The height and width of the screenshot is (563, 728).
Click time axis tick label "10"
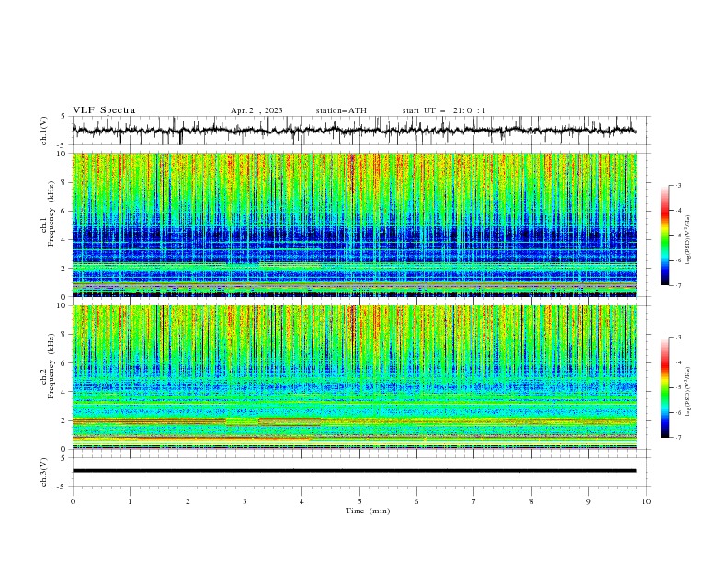[646, 501]
